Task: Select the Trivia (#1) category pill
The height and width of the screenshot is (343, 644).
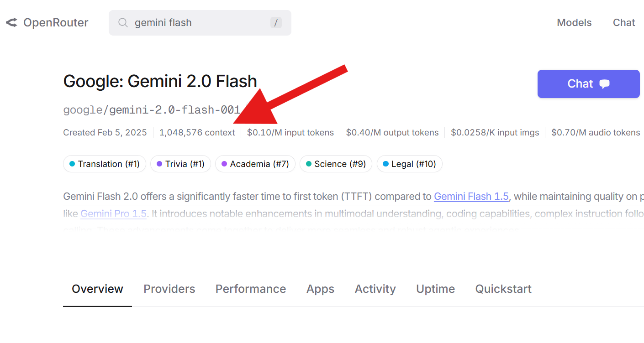Action: click(180, 164)
